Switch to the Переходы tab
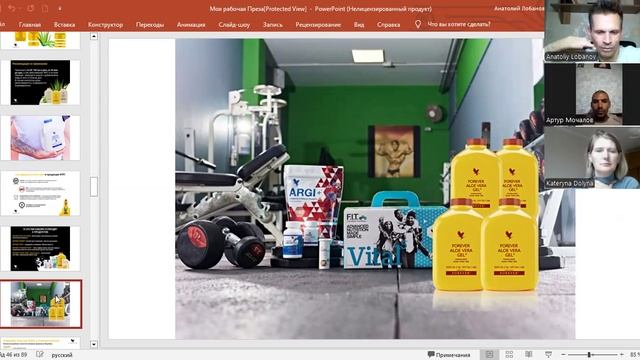The image size is (640, 360). click(x=150, y=24)
